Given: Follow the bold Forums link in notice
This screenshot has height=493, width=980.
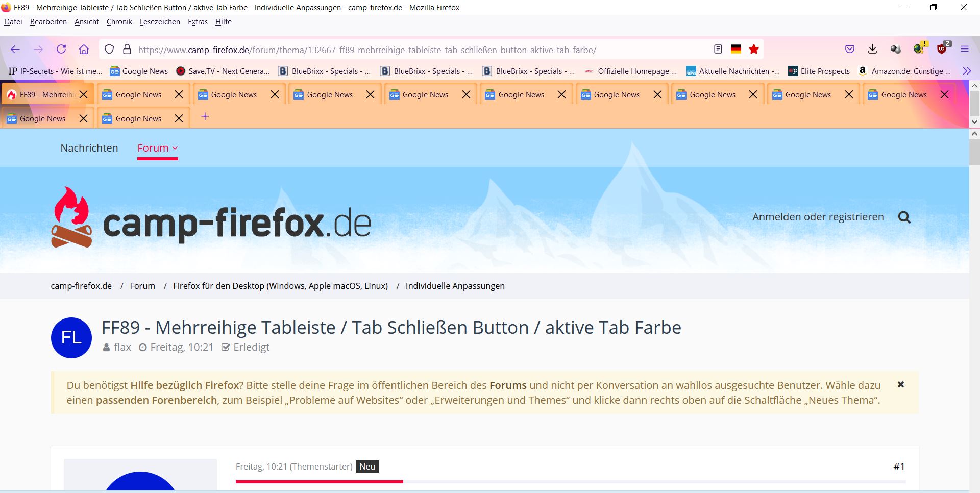Looking at the screenshot, I should 508,385.
